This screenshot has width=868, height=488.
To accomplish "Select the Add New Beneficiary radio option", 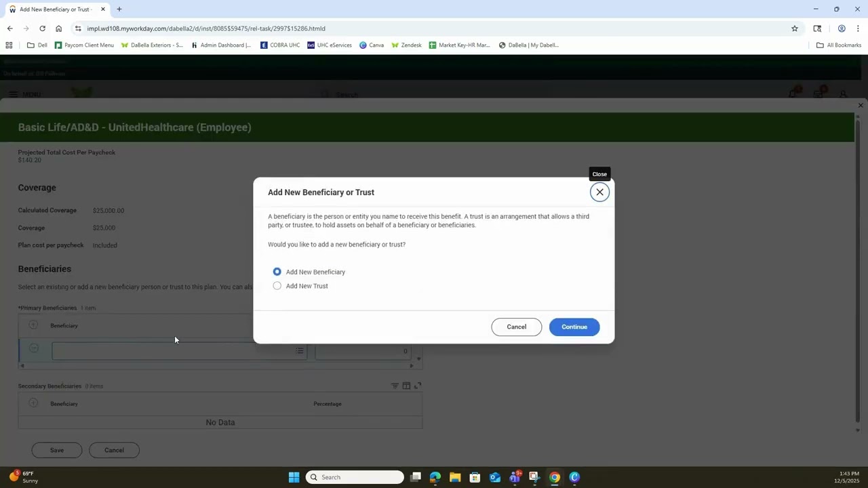I will coord(277,272).
